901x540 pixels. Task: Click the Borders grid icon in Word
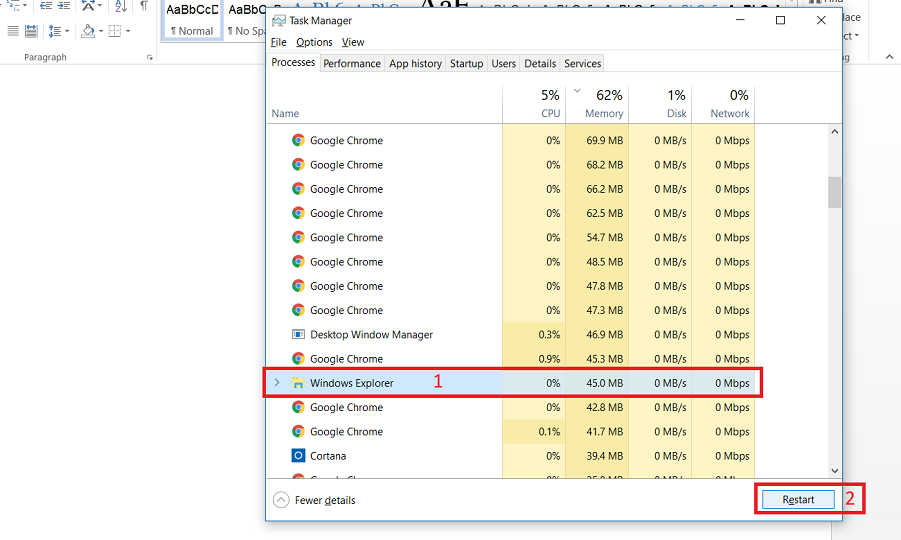click(x=115, y=30)
